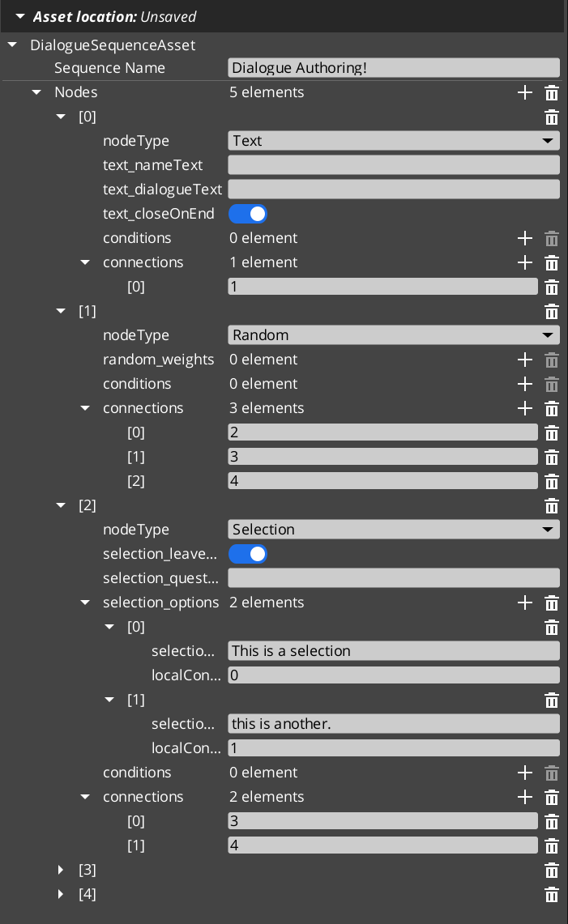Click the Sequence Name text field

pos(394,68)
